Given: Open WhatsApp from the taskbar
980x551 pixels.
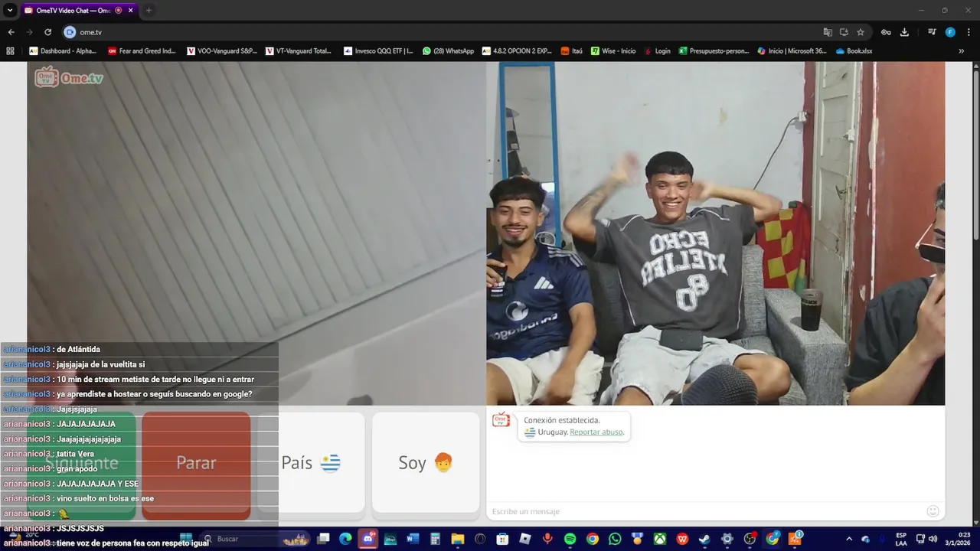Looking at the screenshot, I should pos(615,539).
